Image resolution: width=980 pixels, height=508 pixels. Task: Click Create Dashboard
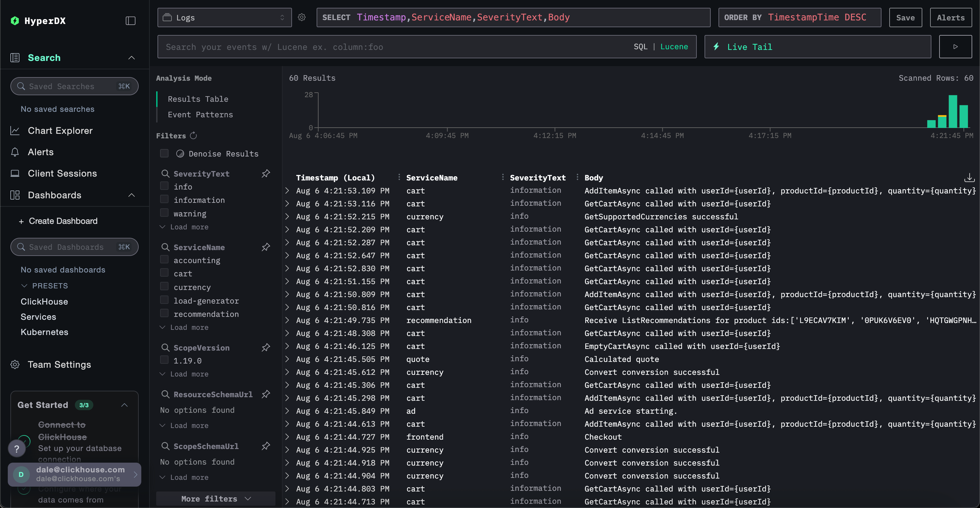click(63, 221)
